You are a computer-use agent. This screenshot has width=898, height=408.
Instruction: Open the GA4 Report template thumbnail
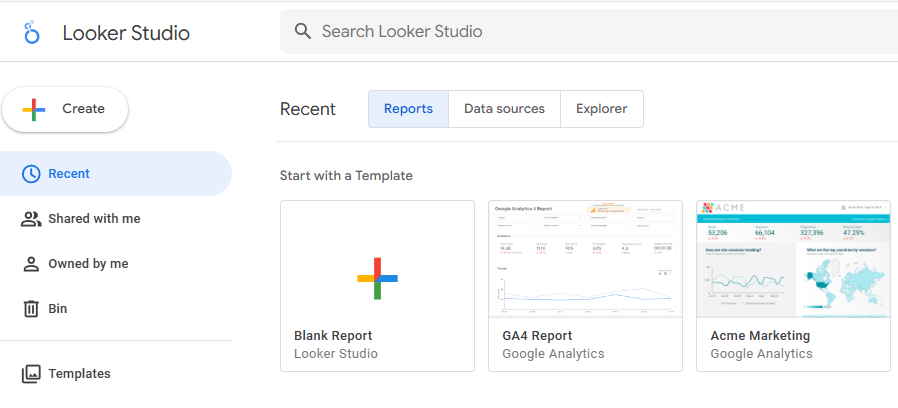coord(585,259)
